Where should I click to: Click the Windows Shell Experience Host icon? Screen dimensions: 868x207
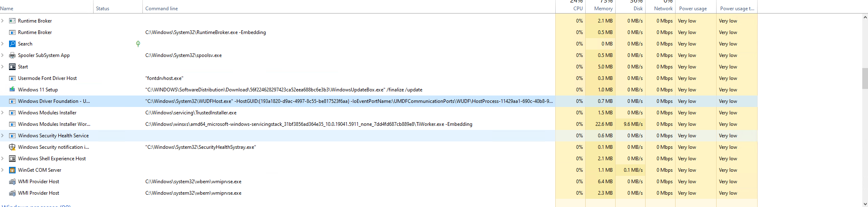[12, 159]
